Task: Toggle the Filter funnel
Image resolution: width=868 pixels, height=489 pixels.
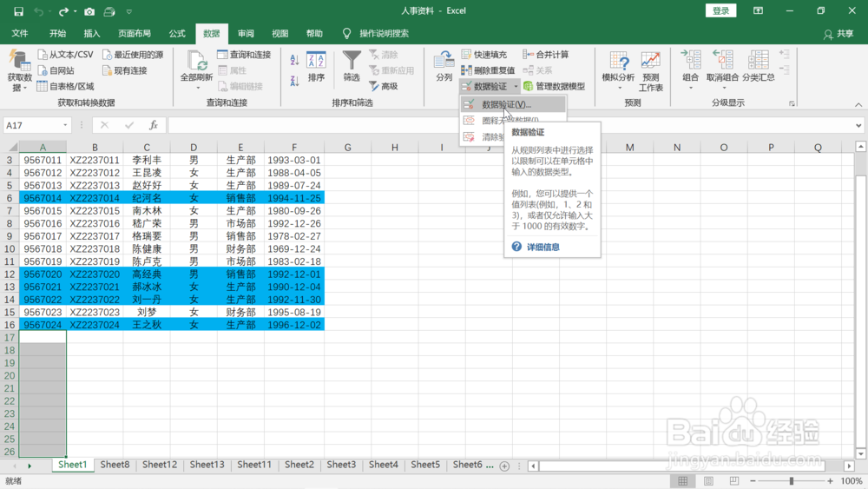Action: click(x=352, y=66)
